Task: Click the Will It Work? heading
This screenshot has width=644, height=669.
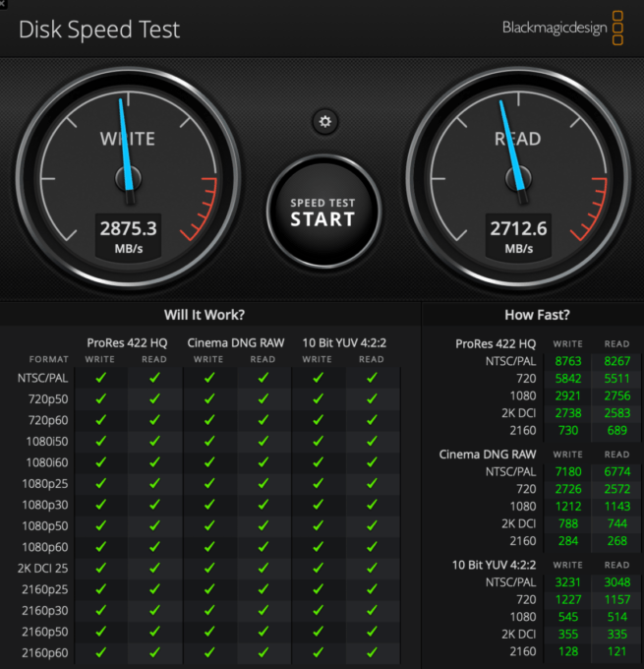Action: pos(205,315)
